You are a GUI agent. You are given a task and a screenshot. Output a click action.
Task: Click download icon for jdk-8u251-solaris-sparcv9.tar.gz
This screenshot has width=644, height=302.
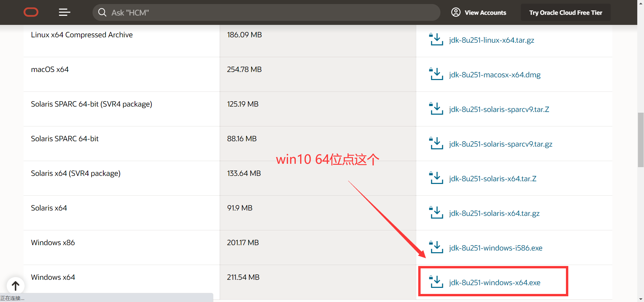click(x=436, y=143)
